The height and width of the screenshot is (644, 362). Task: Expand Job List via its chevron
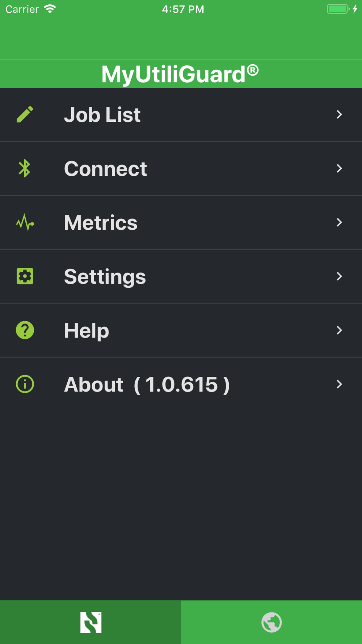pos(339,114)
